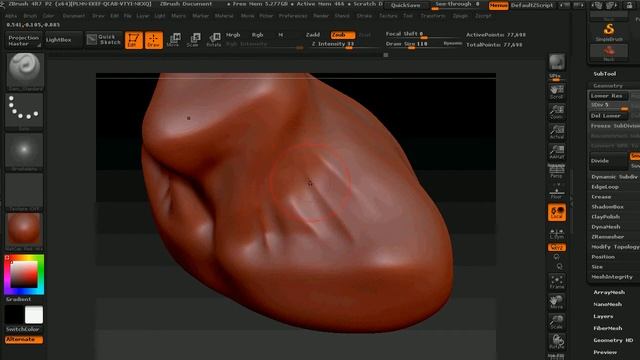Select the Draw mode button

coord(153,40)
